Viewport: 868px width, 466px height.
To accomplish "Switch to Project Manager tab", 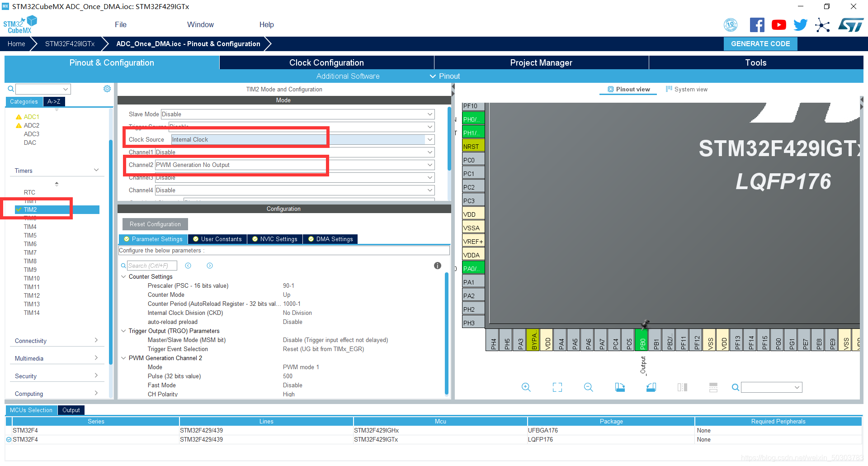I will (x=541, y=62).
